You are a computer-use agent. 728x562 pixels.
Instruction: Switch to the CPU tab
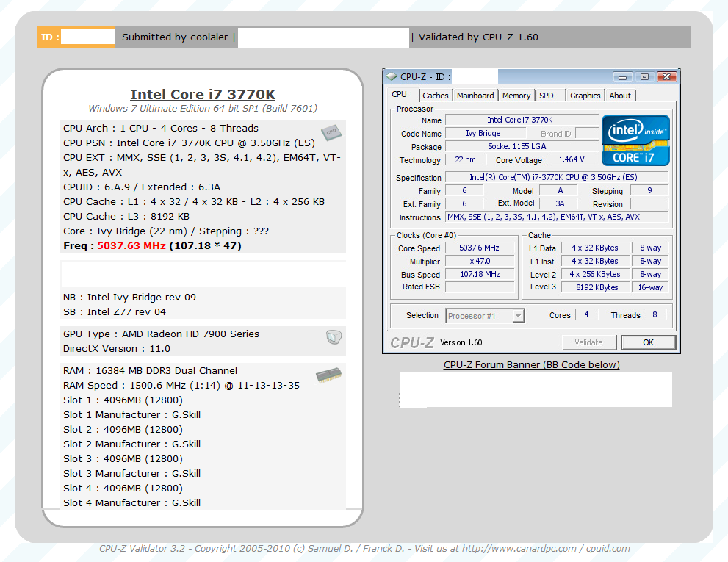pyautogui.click(x=400, y=94)
